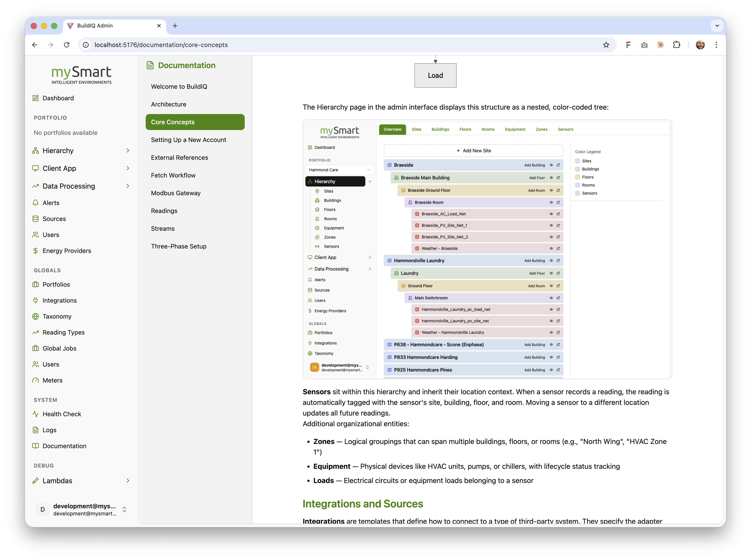Open the tab search dropdown arrow
751x560 pixels.
coord(717,26)
